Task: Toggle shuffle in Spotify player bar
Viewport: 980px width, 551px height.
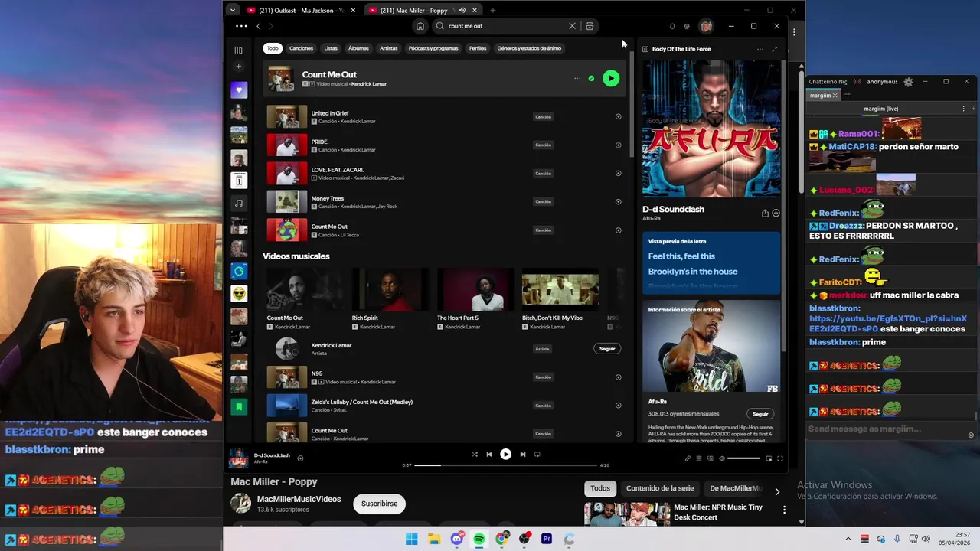Action: [x=475, y=455]
